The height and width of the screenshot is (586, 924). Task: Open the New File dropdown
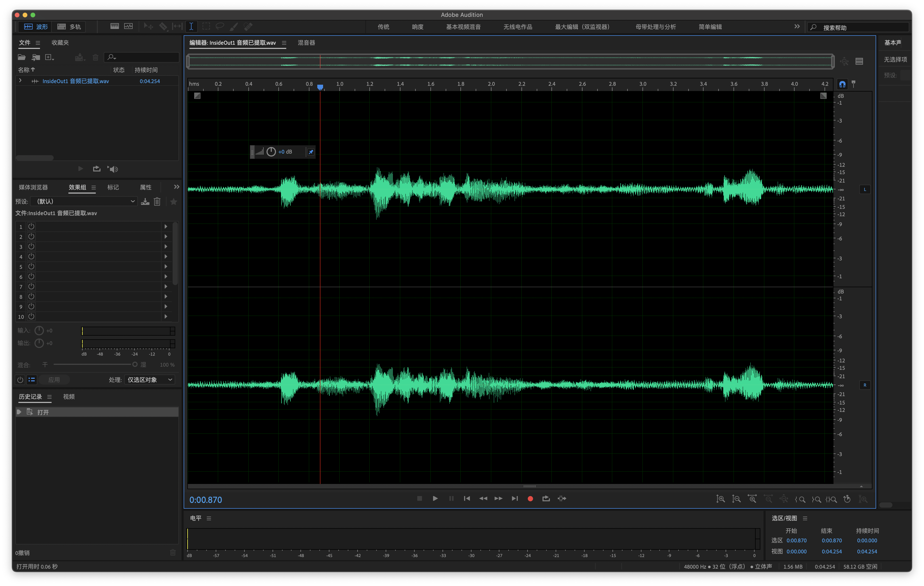click(49, 57)
